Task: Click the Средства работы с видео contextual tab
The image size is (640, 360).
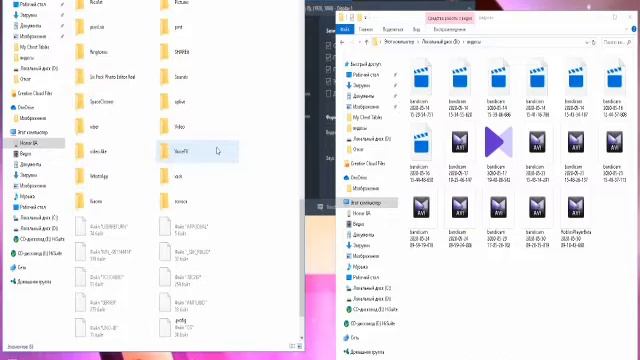Action: tap(450, 18)
